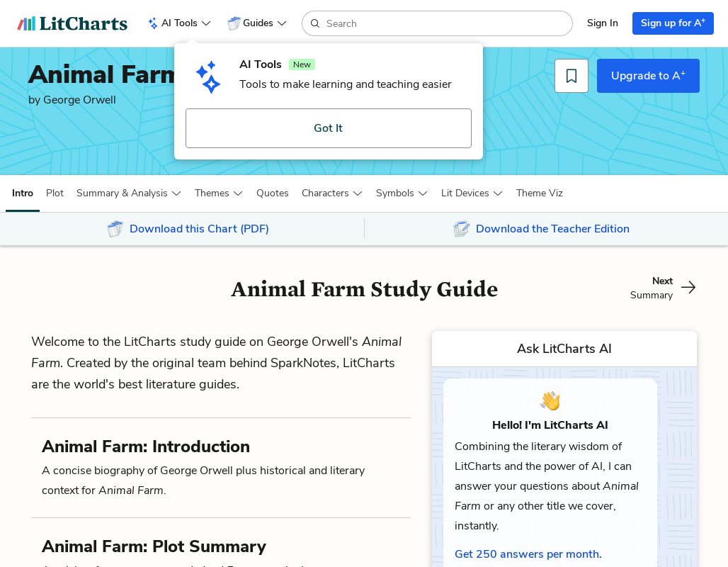
Task: Select the Quotes tab
Action: tap(273, 193)
